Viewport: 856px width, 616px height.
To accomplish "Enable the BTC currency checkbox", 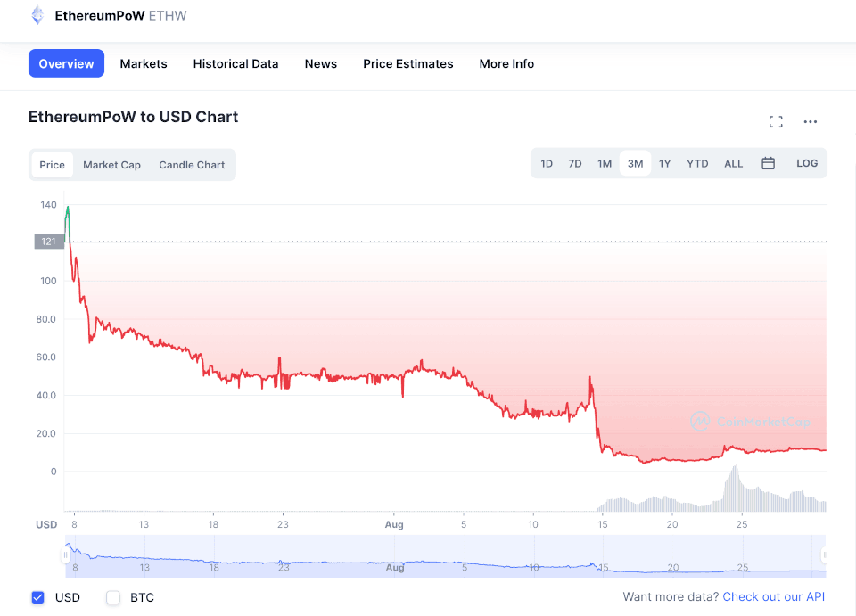I will pos(113,597).
